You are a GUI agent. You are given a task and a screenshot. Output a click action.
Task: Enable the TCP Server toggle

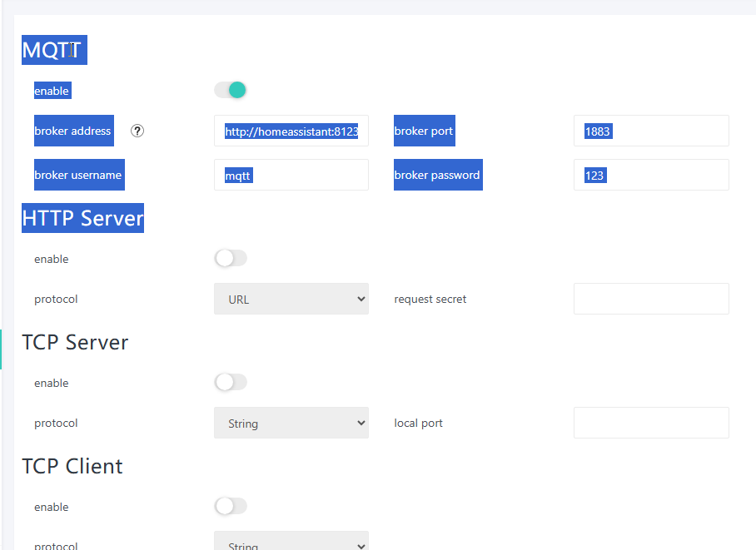click(231, 383)
